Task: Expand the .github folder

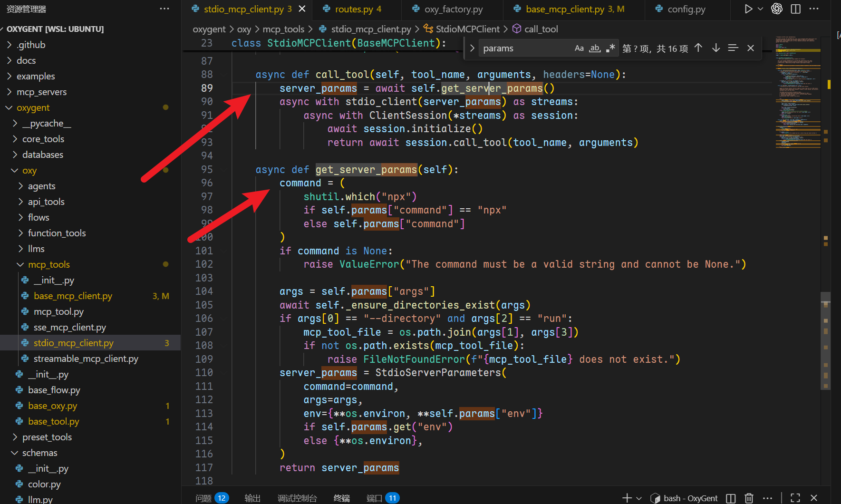Action: tap(31, 45)
